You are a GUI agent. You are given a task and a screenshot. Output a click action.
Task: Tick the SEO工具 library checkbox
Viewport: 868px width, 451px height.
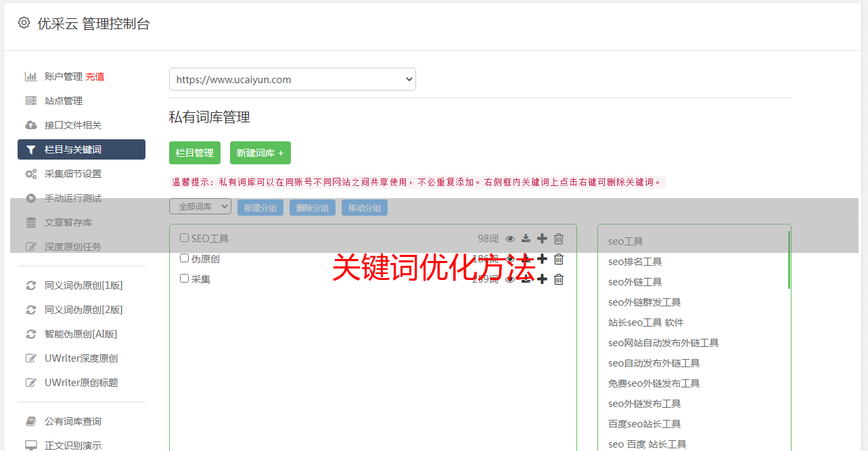click(x=184, y=238)
